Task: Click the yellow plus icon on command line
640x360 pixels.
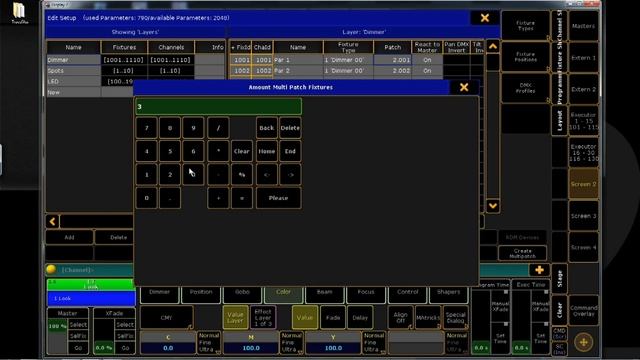Action: click(539, 270)
